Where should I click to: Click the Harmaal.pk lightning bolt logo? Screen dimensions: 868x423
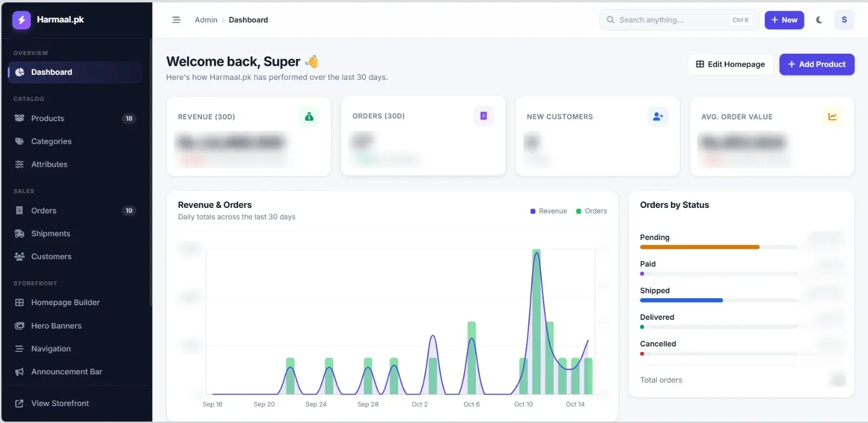point(21,20)
